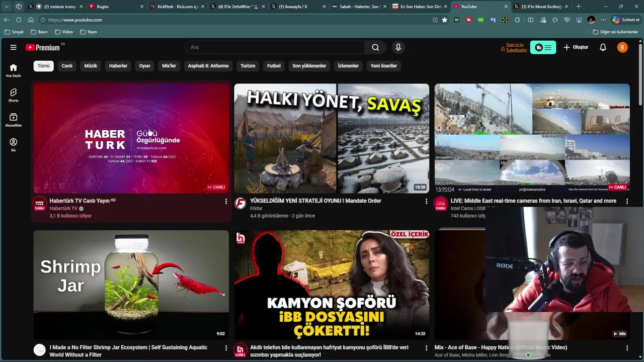Expand Diğer sık kullanılanlar folder
Screen dimensions: 644x362
[615, 32]
